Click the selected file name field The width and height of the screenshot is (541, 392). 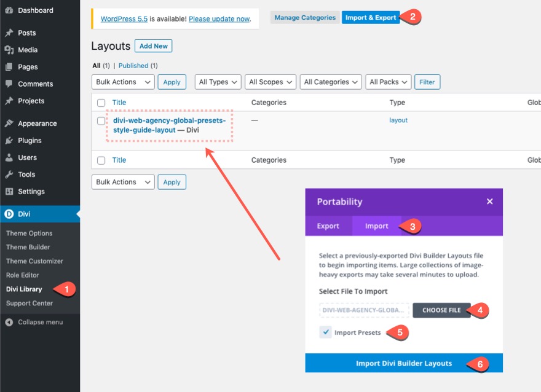point(364,310)
